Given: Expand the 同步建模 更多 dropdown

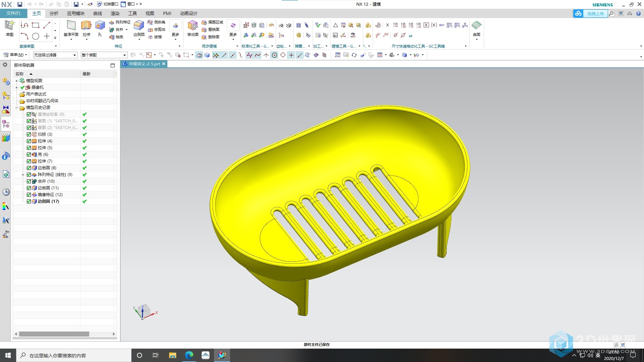Looking at the screenshot, I should (233, 30).
